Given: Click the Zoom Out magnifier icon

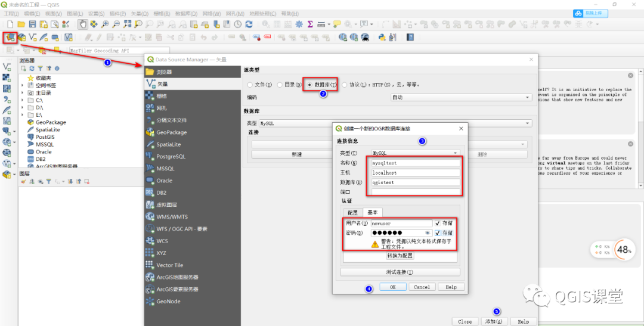Looking at the screenshot, I should click(116, 24).
